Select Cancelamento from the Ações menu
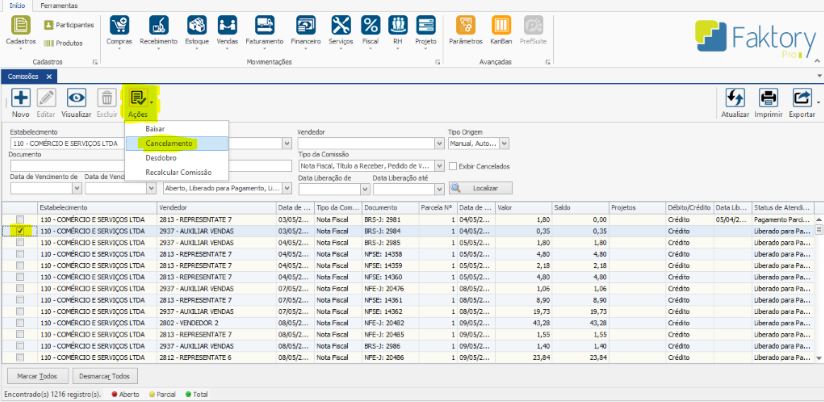The width and height of the screenshot is (824, 402). coord(169,143)
